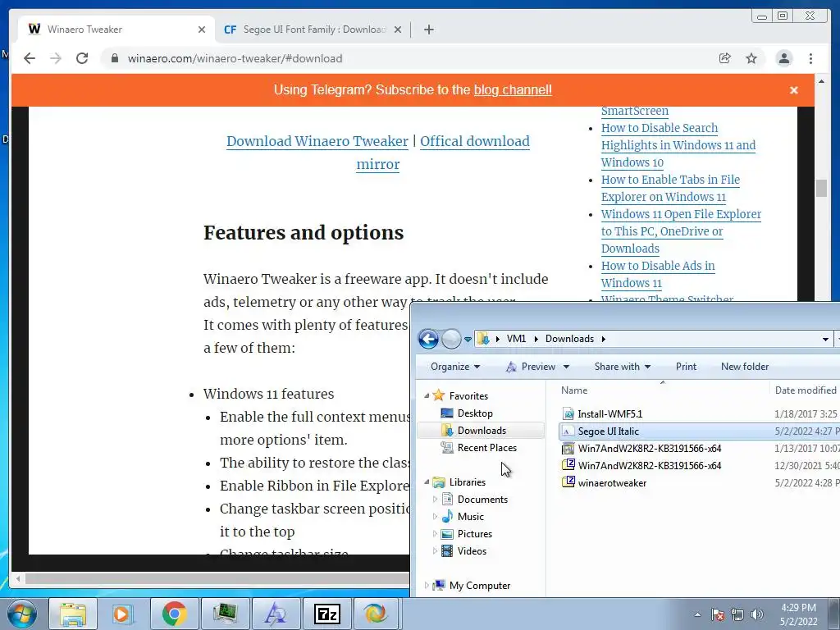
Task: Expand the Documents library
Action: [435, 500]
